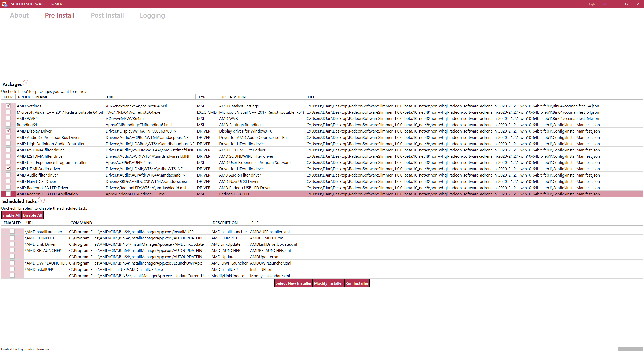Screen dimensions: 644x352
Task: Sort scheduled tasks by URI column header
Action: (46, 223)
